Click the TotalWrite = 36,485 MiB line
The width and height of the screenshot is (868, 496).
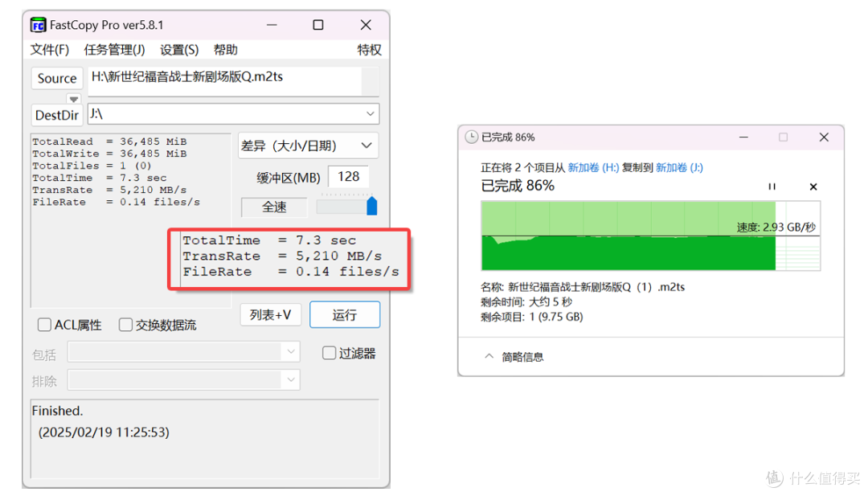click(x=109, y=154)
